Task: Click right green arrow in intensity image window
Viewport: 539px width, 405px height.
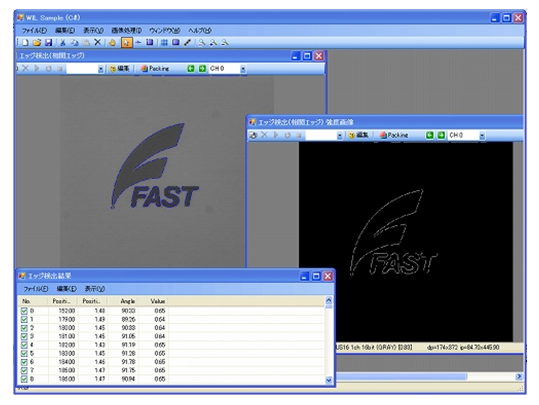Action: click(441, 135)
